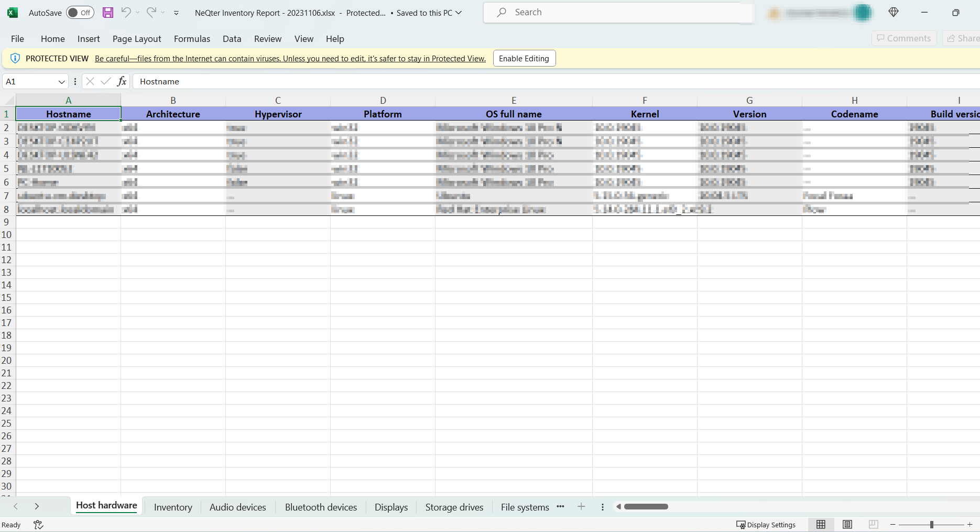Open Display Settings in status bar

pyautogui.click(x=766, y=525)
